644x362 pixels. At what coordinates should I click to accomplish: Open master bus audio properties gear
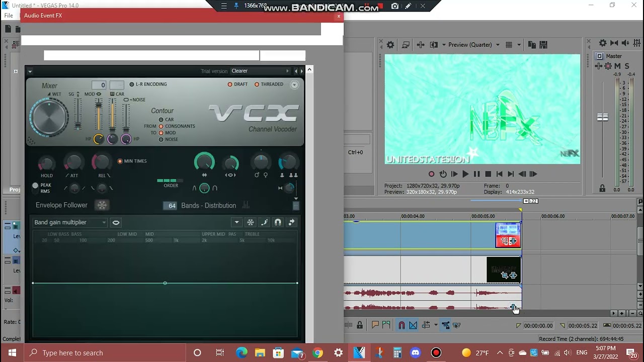click(x=603, y=43)
